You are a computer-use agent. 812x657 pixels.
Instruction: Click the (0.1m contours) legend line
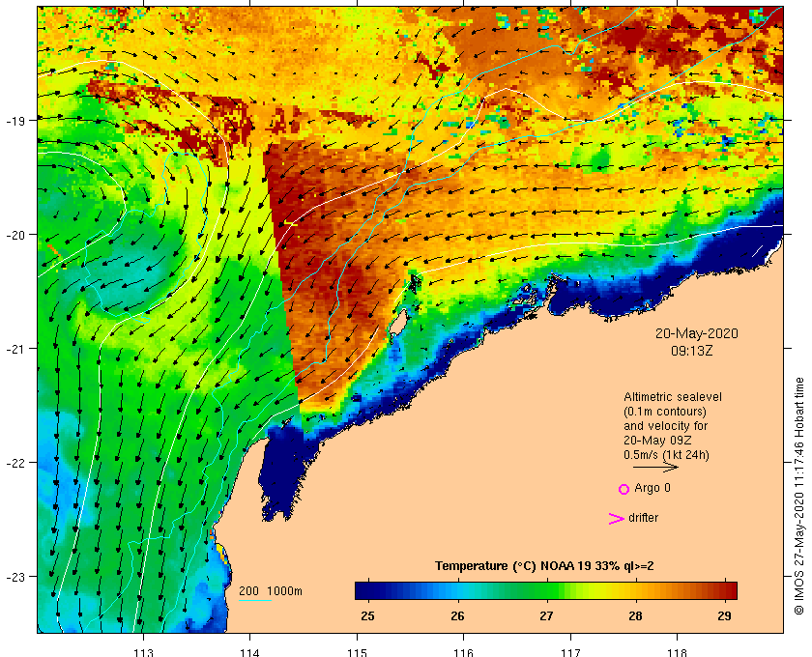coord(665,412)
